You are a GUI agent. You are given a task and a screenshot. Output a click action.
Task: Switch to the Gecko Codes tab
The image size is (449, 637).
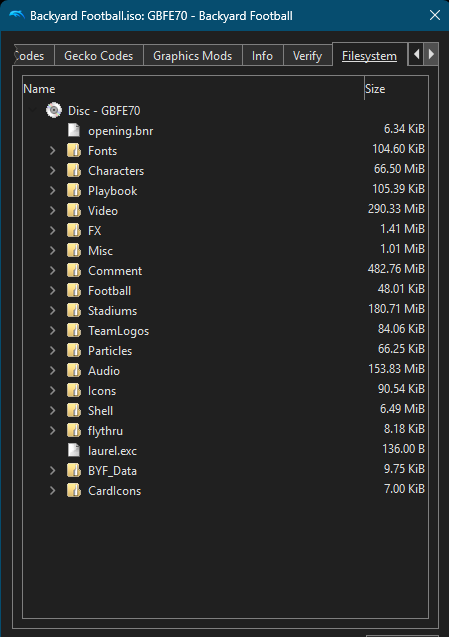[x=98, y=56]
